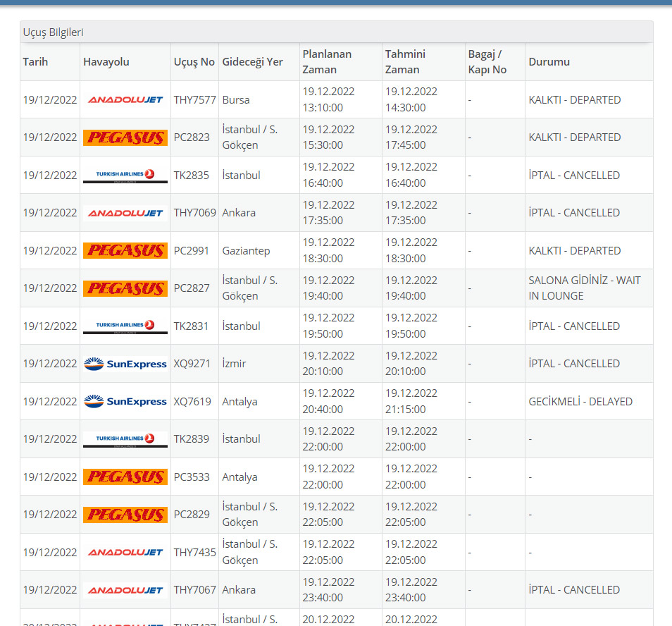This screenshot has height=626, width=672.
Task: Click the Pegasus logo for flight PC2823
Action: tap(125, 137)
